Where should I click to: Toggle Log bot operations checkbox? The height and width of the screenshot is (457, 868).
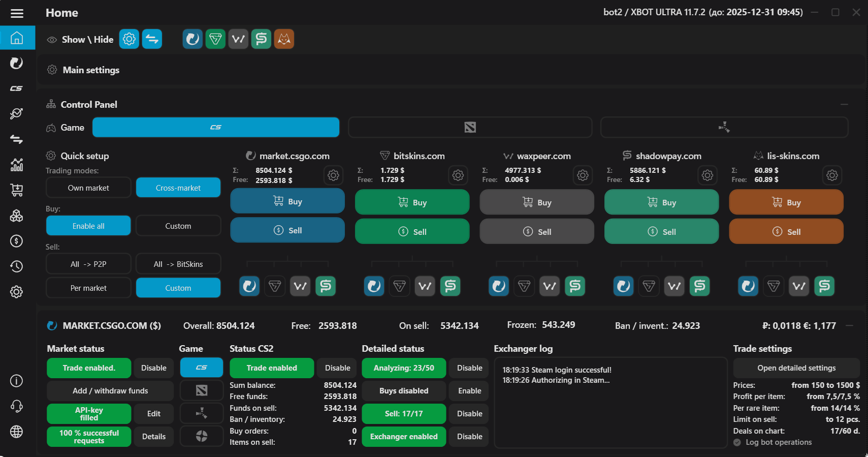(x=737, y=442)
